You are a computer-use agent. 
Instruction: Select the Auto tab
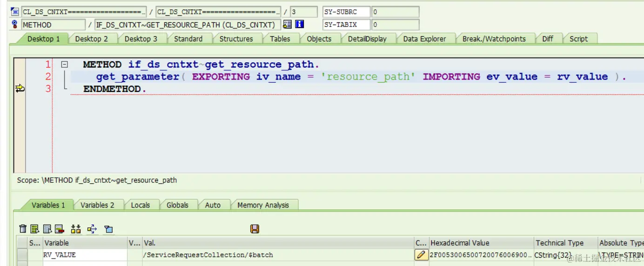[x=213, y=205]
